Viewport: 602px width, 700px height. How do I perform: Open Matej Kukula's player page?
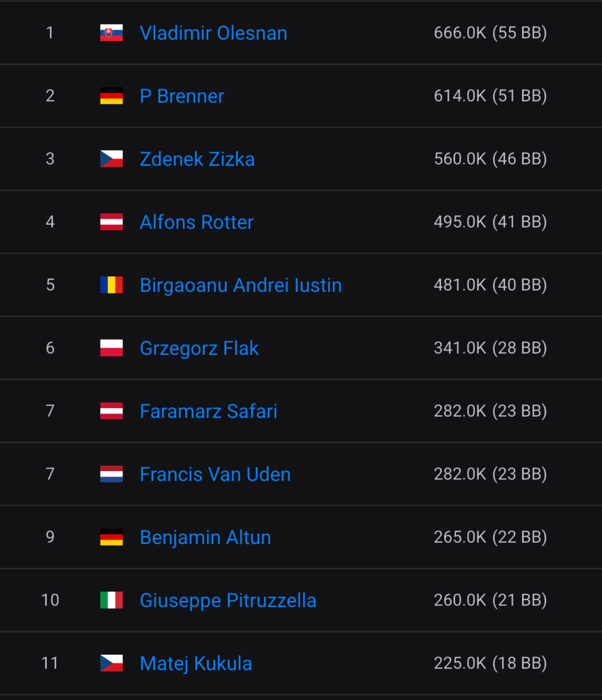click(x=195, y=664)
